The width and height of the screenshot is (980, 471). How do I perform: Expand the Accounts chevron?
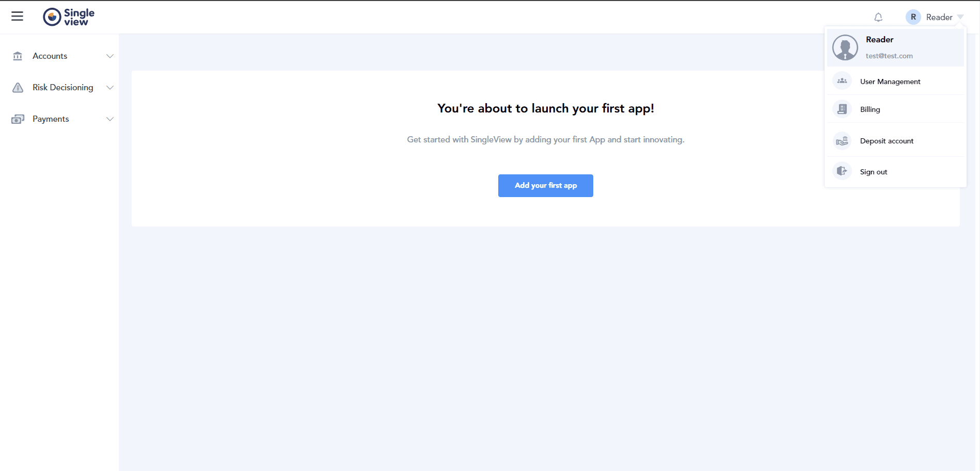point(109,56)
